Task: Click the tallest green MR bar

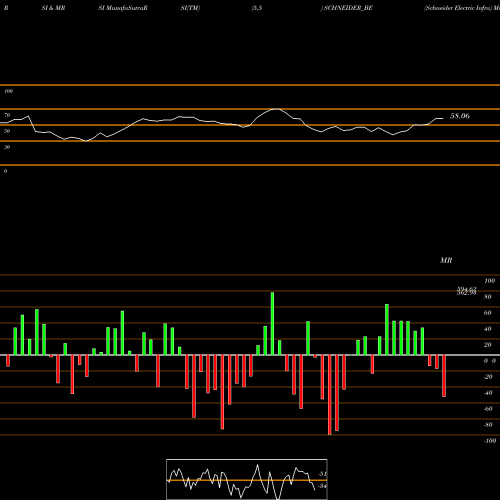Action: [x=272, y=323]
